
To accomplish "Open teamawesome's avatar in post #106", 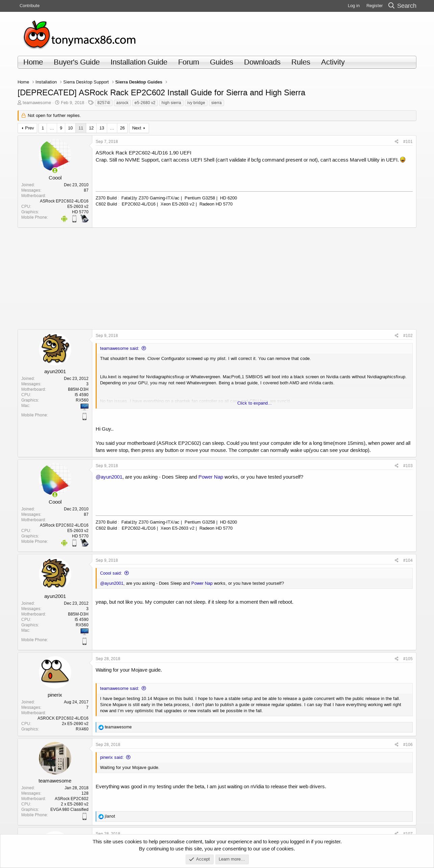I will [x=55, y=758].
